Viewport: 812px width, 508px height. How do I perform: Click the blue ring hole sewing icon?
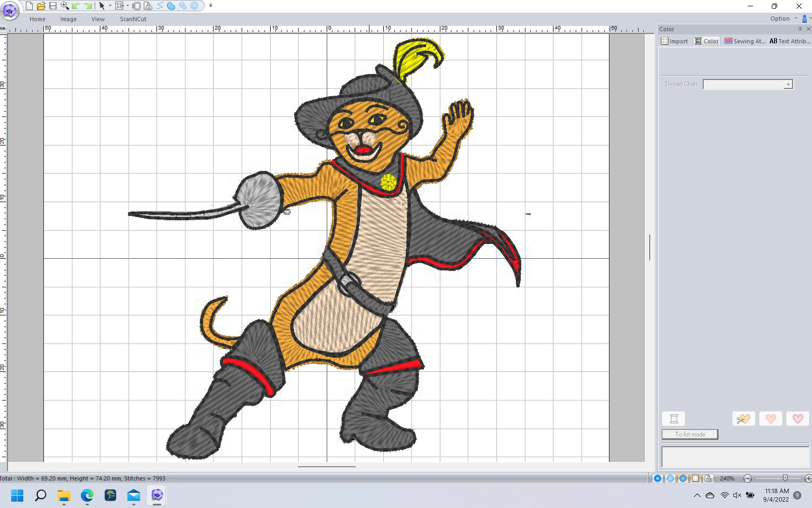(x=194, y=6)
